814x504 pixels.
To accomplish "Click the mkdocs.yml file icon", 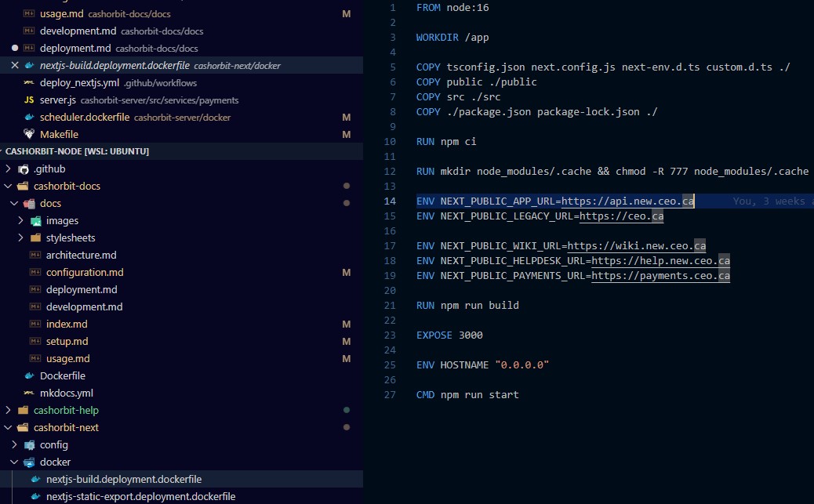I will pos(29,393).
